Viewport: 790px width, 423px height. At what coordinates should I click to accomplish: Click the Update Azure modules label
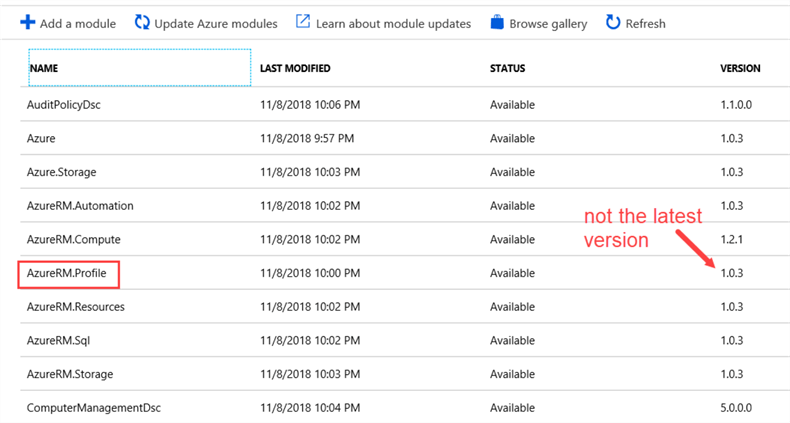[216, 24]
